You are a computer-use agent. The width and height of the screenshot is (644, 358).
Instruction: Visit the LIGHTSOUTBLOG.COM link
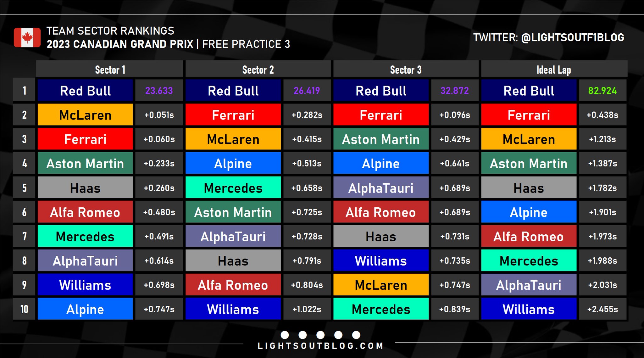(x=320, y=346)
